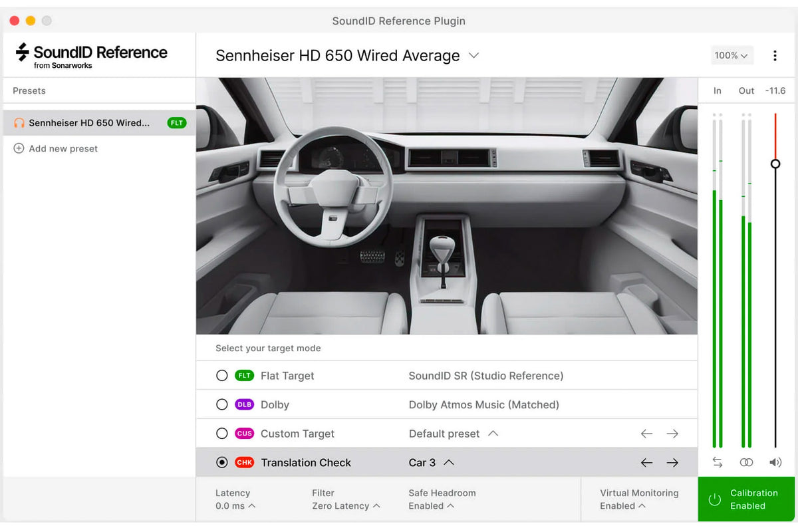The width and height of the screenshot is (798, 532).
Task: Click the speaker volume icon
Action: (x=775, y=462)
